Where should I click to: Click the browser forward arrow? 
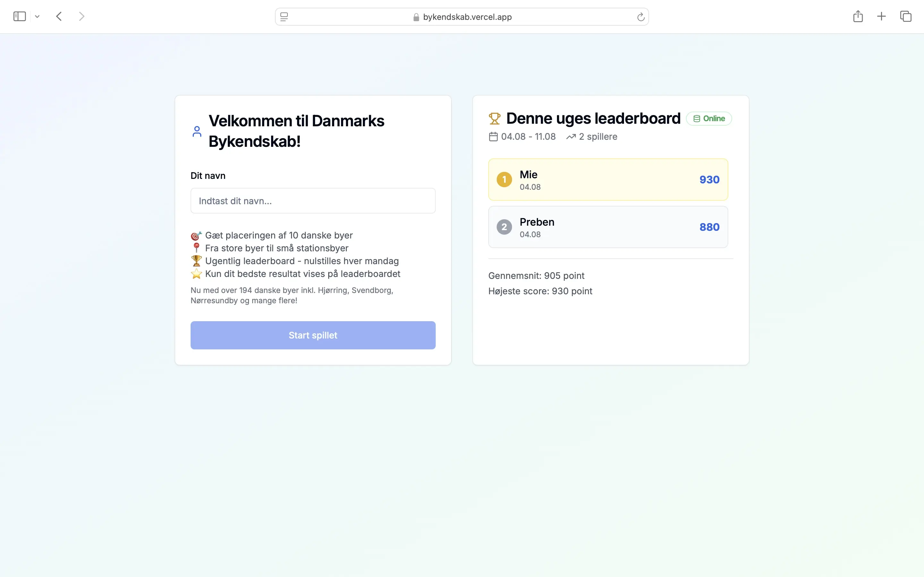pos(81,16)
